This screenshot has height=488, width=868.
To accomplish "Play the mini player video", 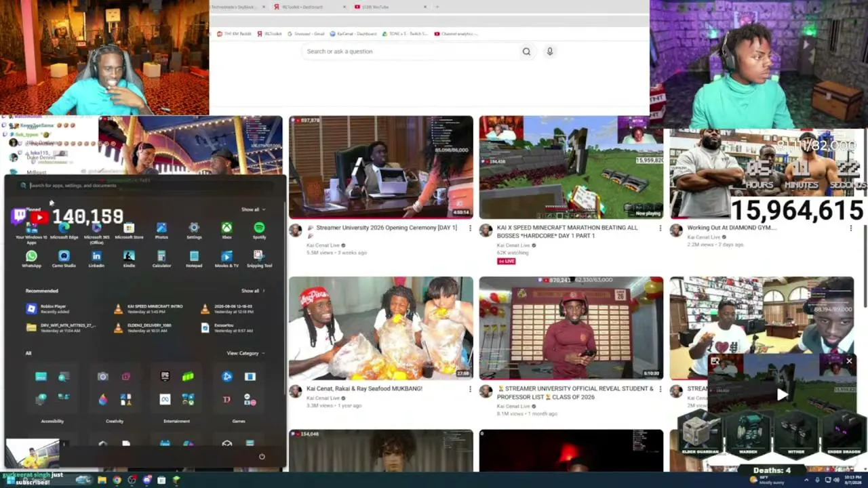I will click(782, 394).
